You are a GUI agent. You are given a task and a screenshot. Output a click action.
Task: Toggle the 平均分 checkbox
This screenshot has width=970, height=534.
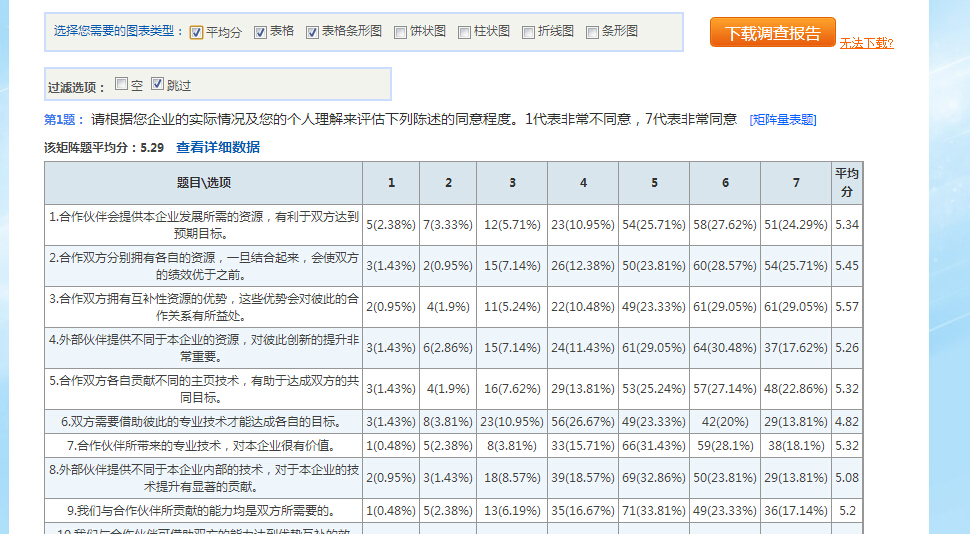coord(197,32)
